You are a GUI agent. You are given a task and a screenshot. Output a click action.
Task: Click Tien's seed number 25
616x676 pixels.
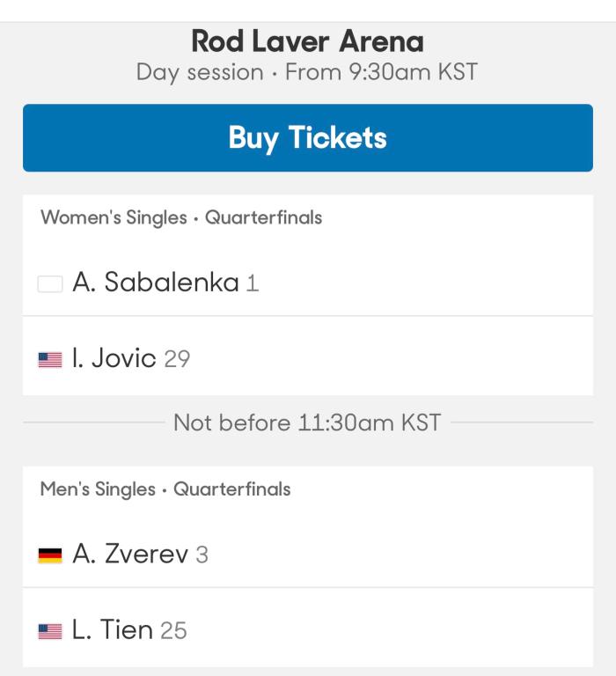tap(173, 631)
